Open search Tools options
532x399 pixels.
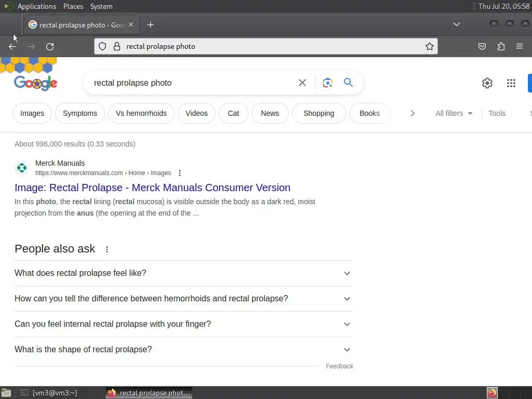[497, 113]
